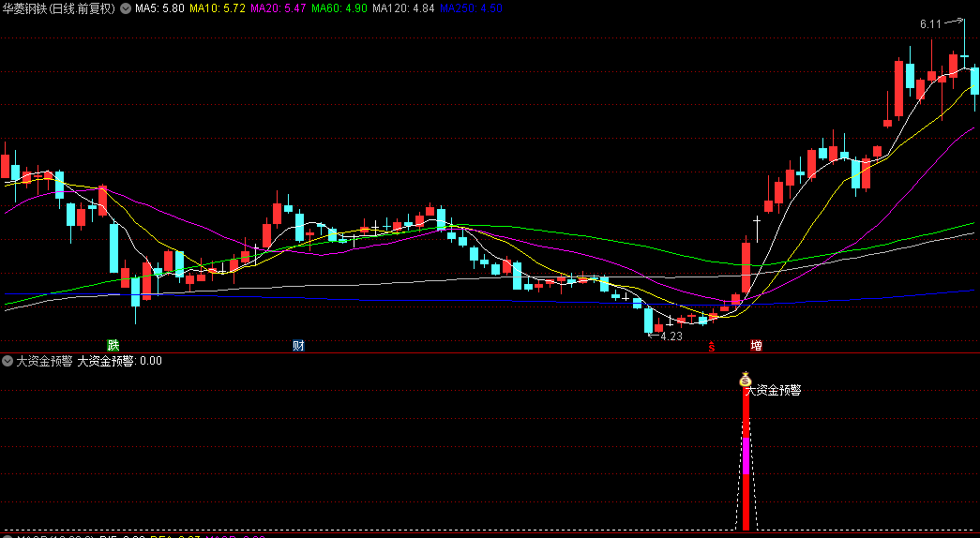This screenshot has width=980, height=538.
Task: Click the red 大资金预警 signal bar
Action: 746,458
